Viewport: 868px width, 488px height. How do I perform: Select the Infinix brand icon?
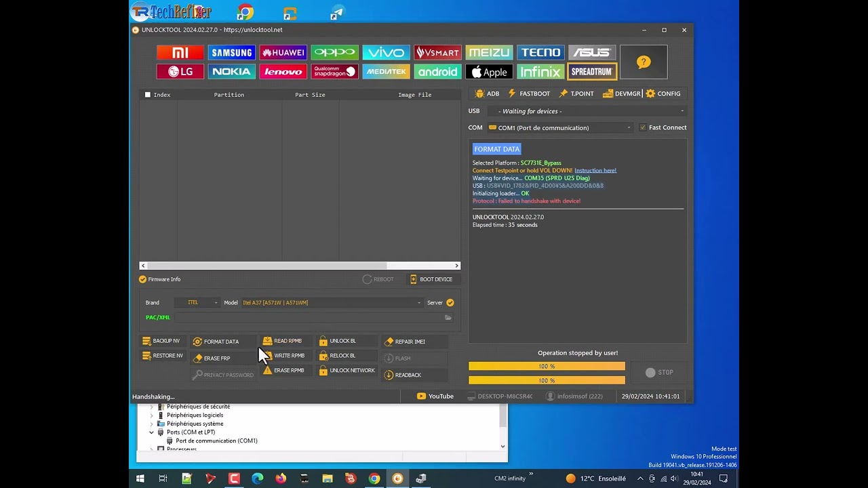pos(540,72)
